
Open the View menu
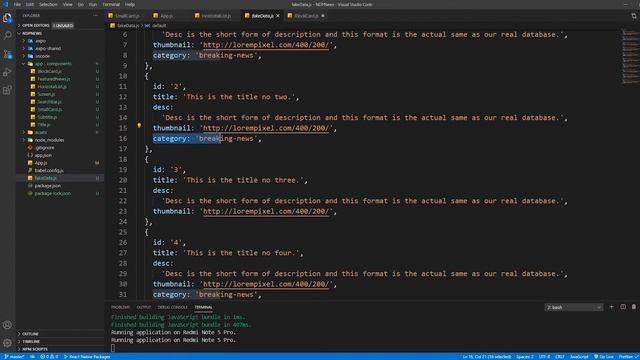67,4
